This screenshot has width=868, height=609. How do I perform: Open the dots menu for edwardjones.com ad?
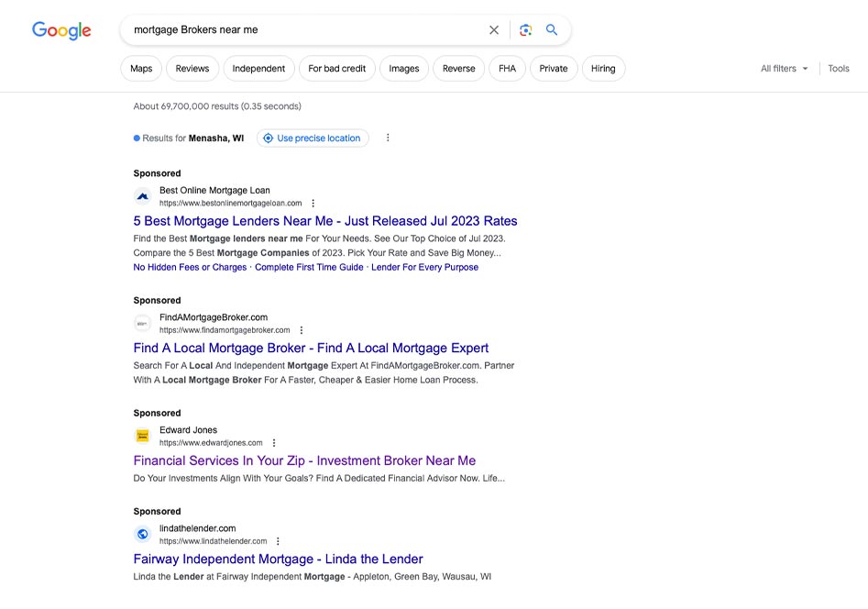point(273,443)
